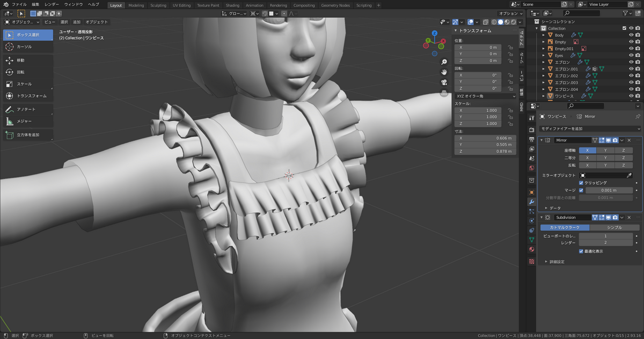Viewport: 644px width, 339px height.
Task: Expand the 詳細設定 section
Action: (x=555, y=262)
